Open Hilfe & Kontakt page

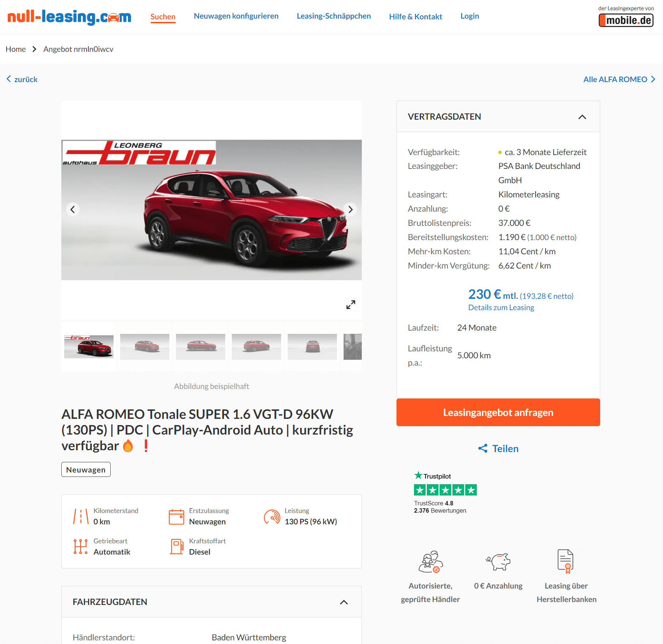point(415,16)
